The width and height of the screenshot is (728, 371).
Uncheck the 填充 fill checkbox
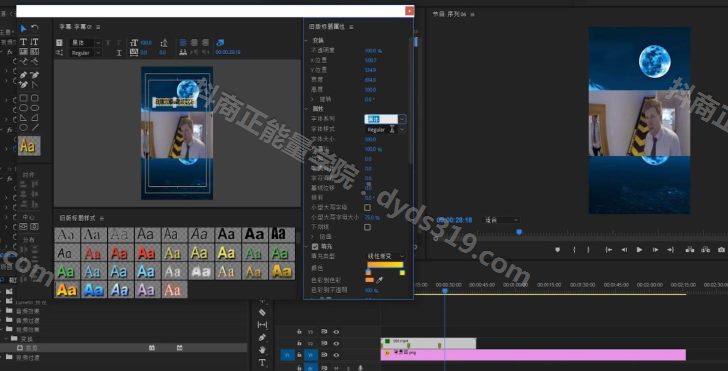[315, 246]
